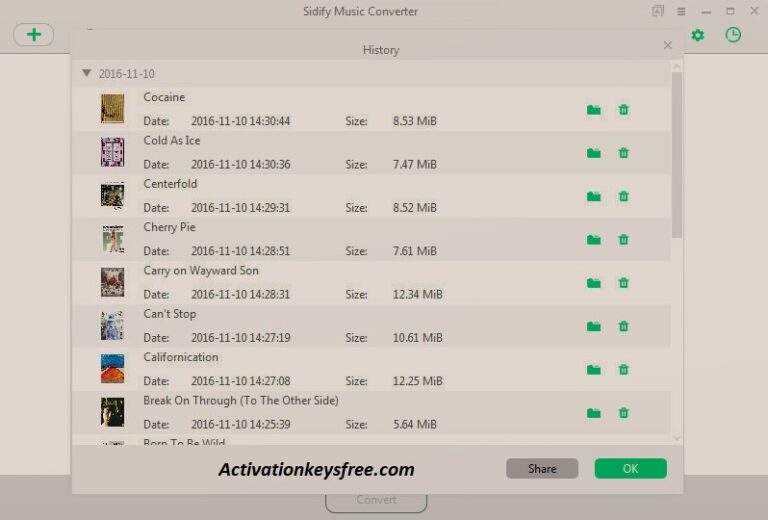This screenshot has width=768, height=520.
Task: Open output folder for Can't Stop
Action: pyautogui.click(x=594, y=327)
